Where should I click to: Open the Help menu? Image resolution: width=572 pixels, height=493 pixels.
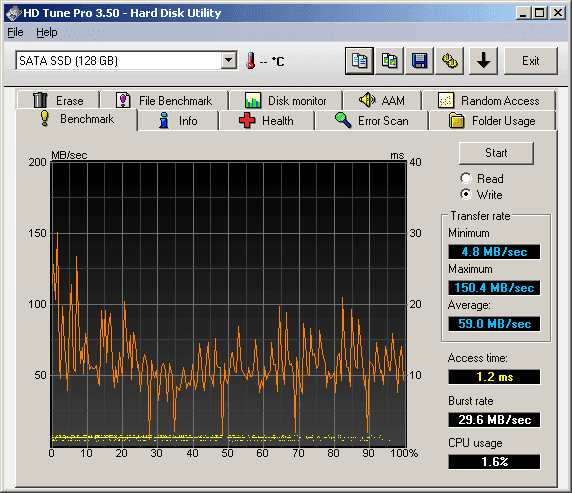(47, 32)
